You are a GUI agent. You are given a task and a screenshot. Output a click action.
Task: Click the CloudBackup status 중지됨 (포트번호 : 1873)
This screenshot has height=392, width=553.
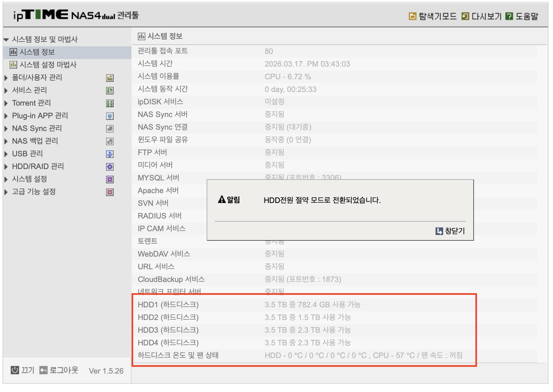303,279
